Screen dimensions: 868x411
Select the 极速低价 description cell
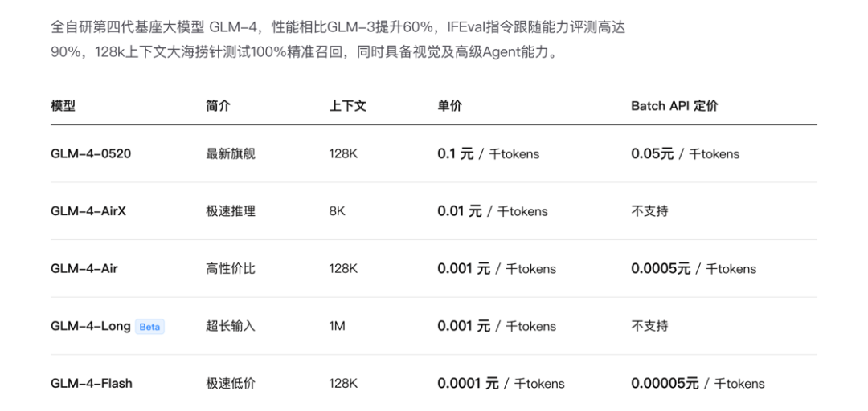coord(231,383)
